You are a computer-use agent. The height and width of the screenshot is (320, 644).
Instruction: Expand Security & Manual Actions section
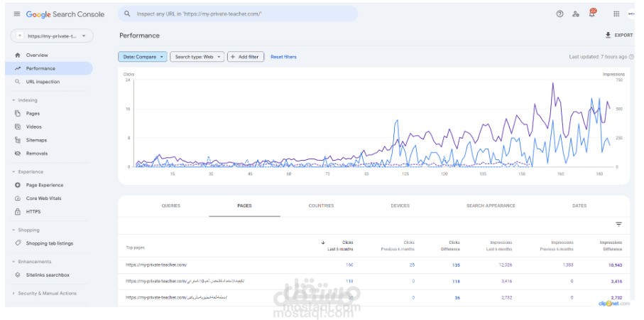click(x=13, y=293)
